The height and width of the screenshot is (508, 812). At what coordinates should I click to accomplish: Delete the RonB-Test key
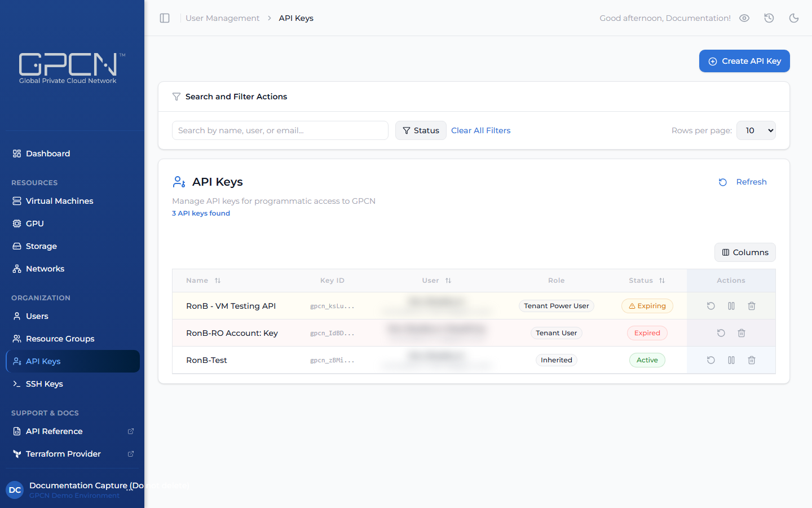(x=752, y=360)
